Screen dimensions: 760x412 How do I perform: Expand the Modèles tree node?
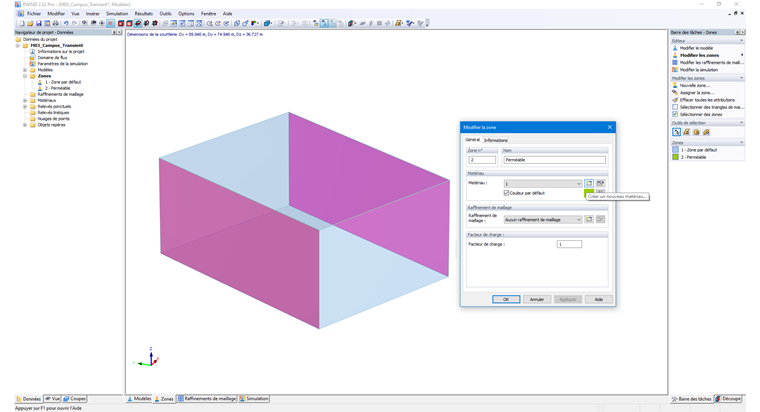[25, 70]
